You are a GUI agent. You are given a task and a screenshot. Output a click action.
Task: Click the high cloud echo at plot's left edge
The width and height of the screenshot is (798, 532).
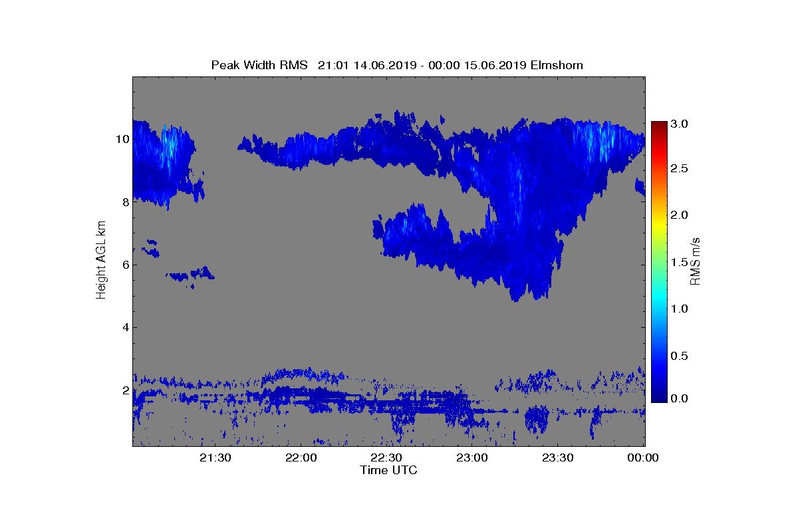pyautogui.click(x=163, y=163)
